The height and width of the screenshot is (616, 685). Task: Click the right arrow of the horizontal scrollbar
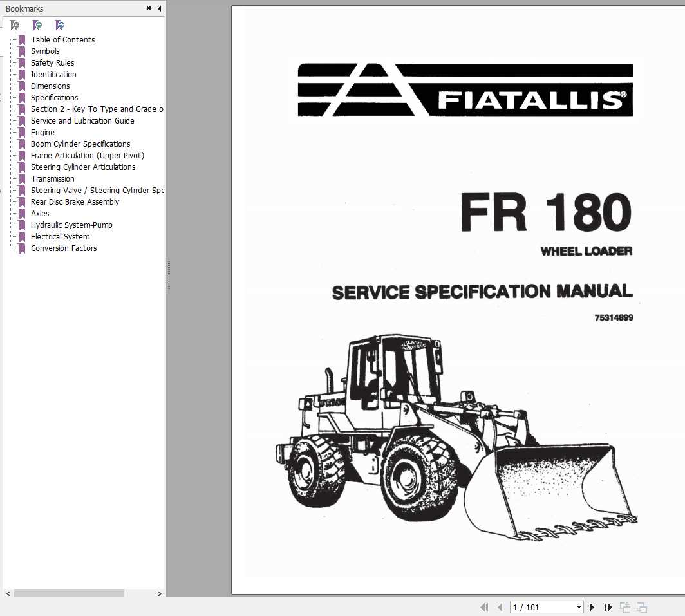pyautogui.click(x=160, y=593)
